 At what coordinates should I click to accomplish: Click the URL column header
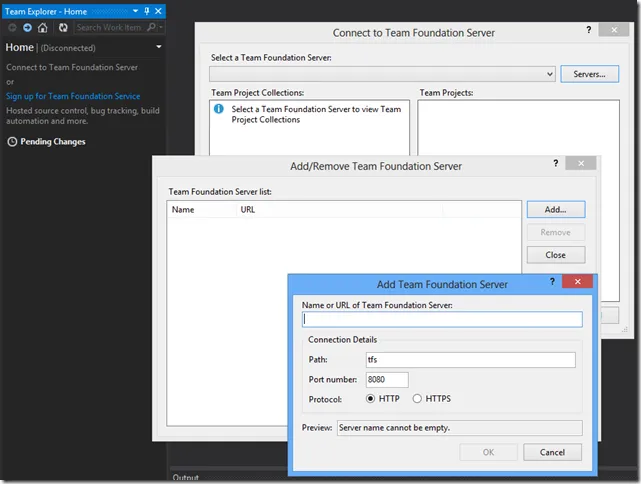click(x=249, y=210)
